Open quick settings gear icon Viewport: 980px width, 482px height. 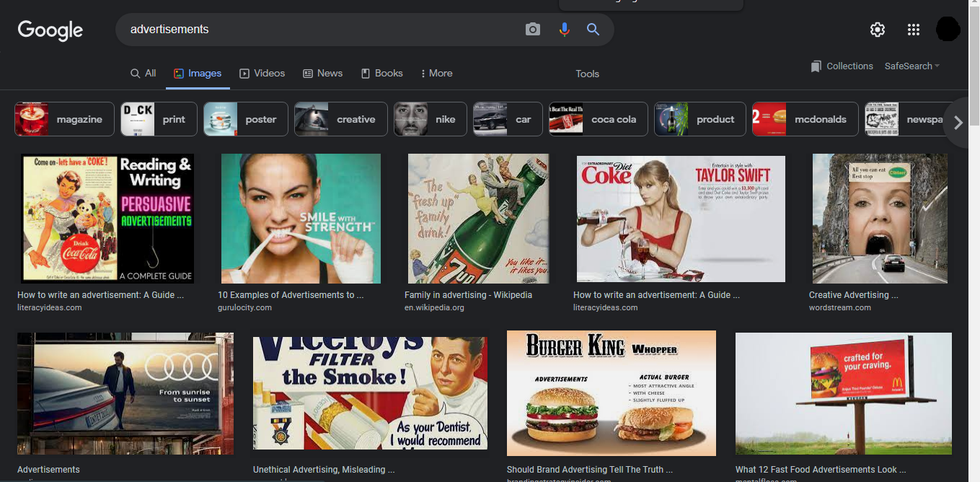[x=878, y=30]
